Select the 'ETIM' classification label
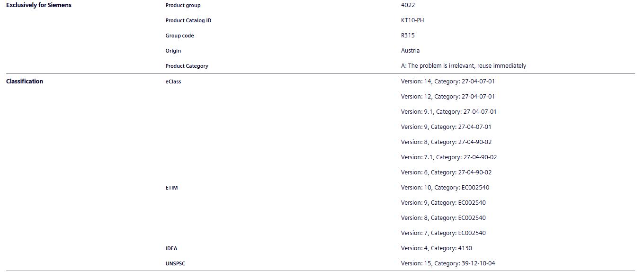Viewport: 644px width, 272px height. pyautogui.click(x=171, y=188)
